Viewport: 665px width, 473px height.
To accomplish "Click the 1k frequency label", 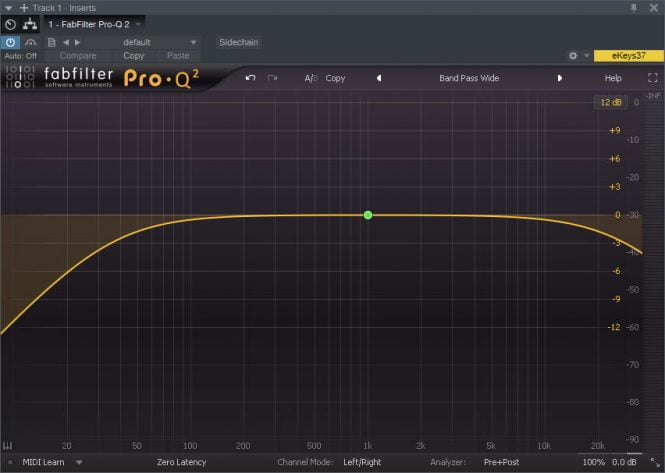I will point(367,445).
